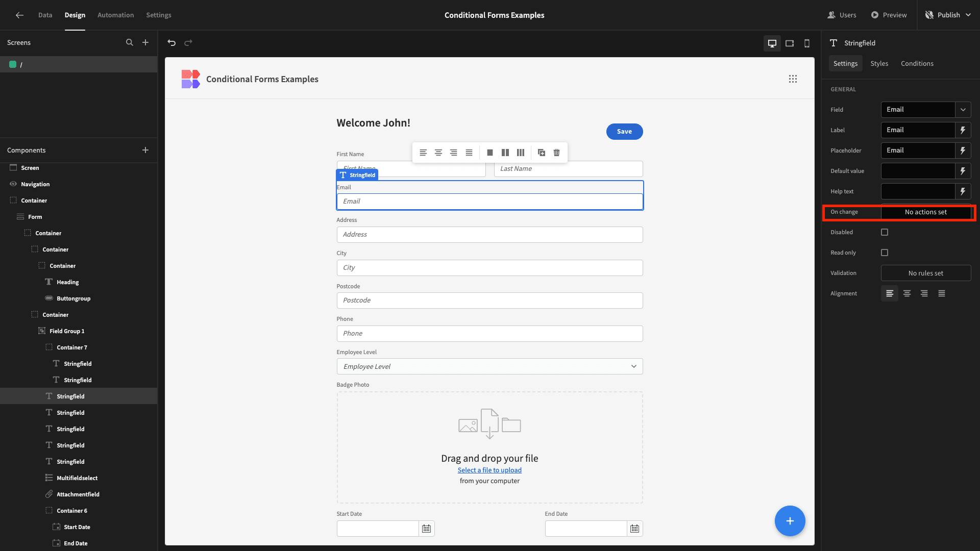Click the blue Save button
This screenshot has width=980, height=551.
[x=624, y=131]
